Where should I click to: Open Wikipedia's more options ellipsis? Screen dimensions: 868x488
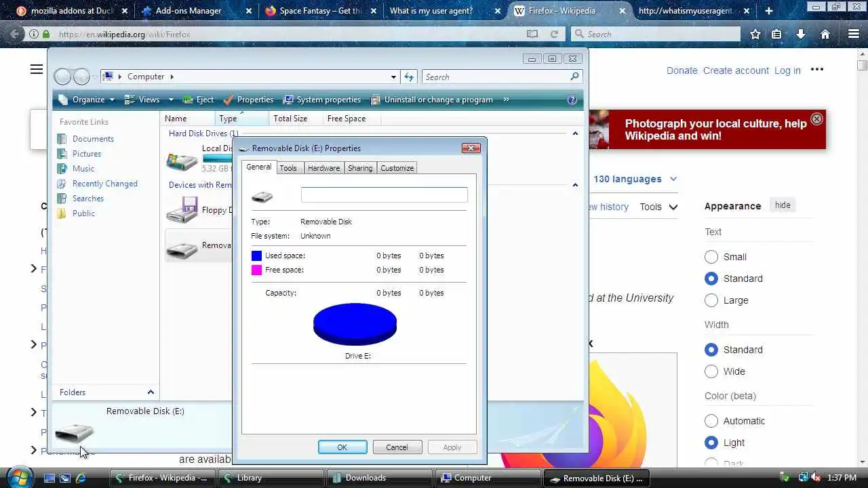click(x=816, y=69)
